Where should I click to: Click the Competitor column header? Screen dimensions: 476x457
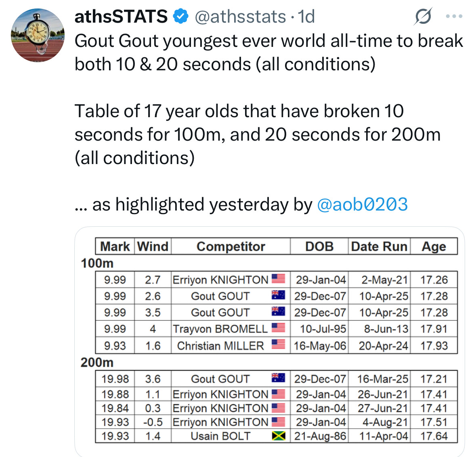pyautogui.click(x=231, y=246)
